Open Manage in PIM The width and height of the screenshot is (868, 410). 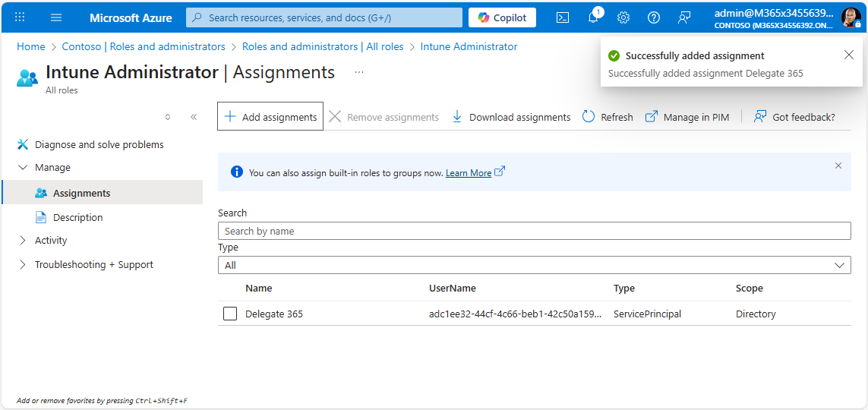pos(687,117)
